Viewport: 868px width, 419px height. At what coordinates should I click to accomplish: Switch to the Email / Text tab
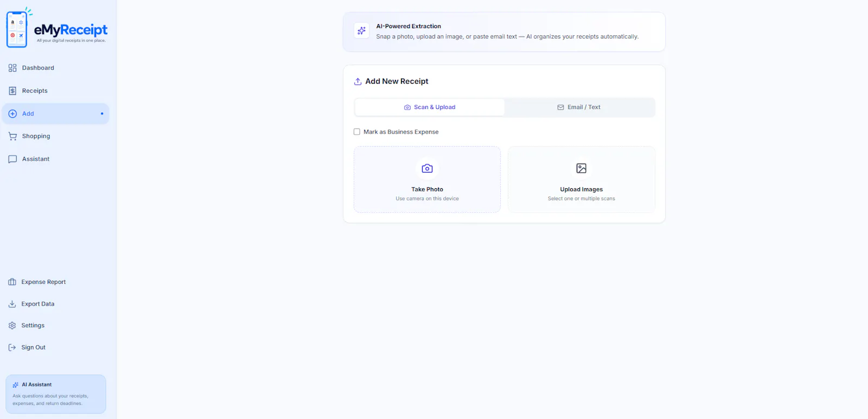(579, 107)
